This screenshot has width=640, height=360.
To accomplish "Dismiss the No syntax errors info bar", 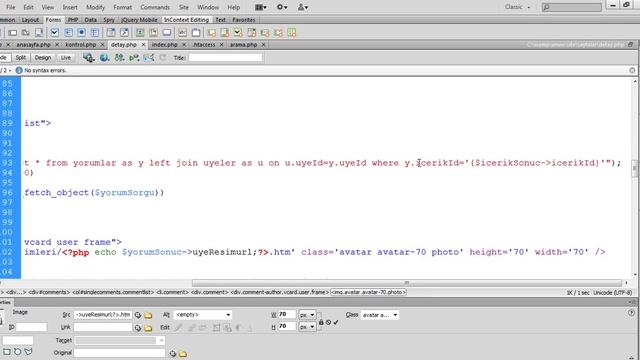I will click(632, 70).
